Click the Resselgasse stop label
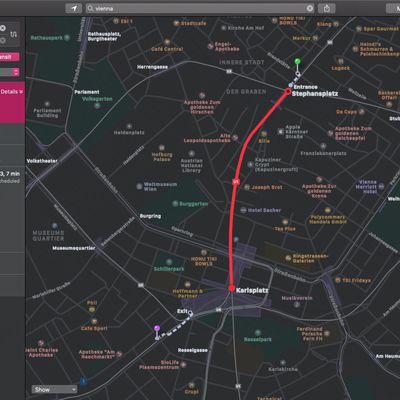 (x=193, y=350)
